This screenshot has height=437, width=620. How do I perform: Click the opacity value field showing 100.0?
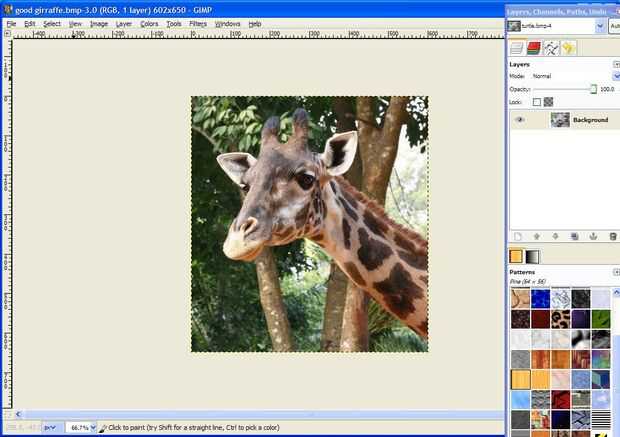pyautogui.click(x=608, y=89)
